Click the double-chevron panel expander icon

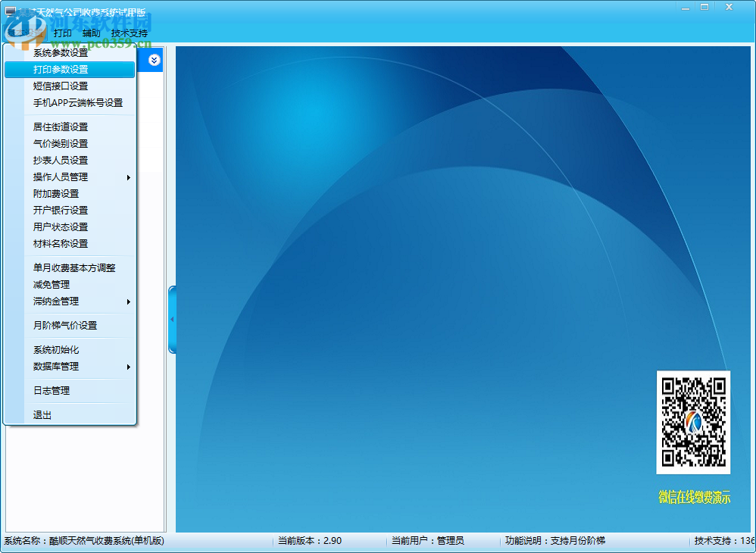coord(155,60)
